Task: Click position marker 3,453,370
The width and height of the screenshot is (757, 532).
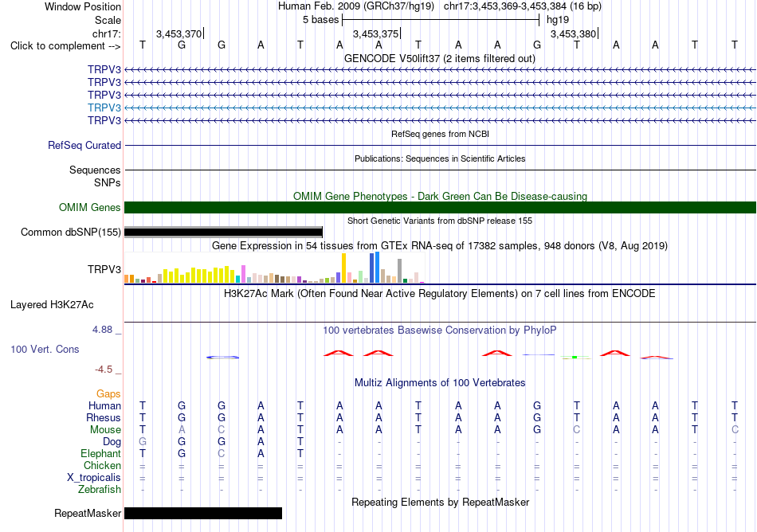Action: 179,33
